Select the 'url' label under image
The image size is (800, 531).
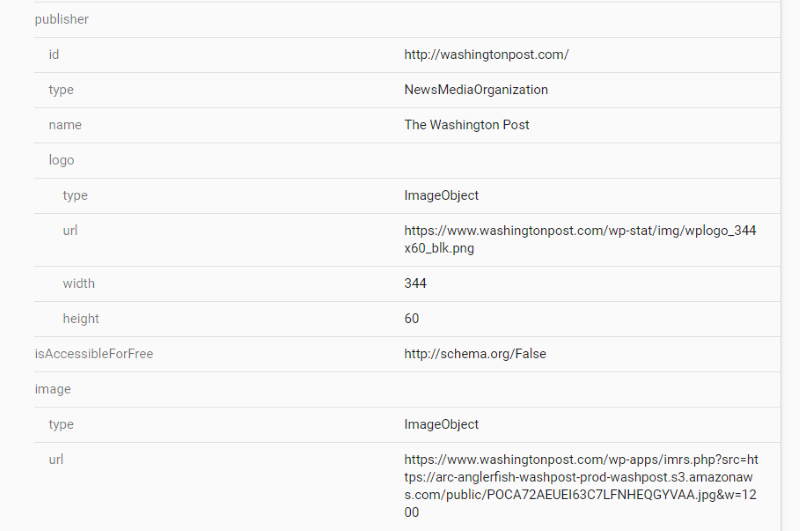56,460
